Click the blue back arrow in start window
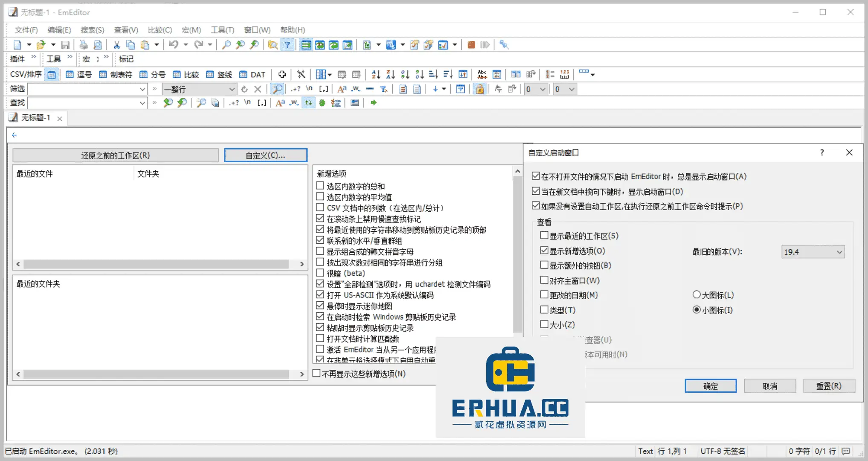 pos(15,135)
